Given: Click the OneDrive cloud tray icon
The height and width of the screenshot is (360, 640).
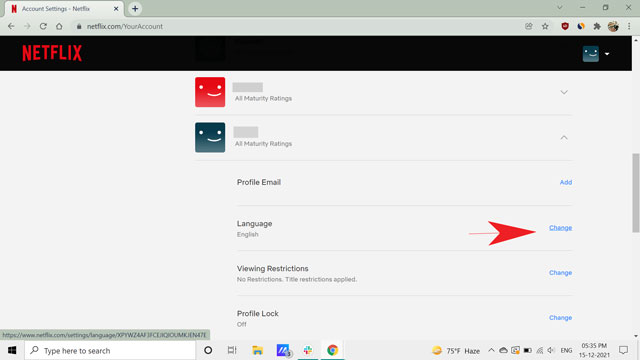Looking at the screenshot, I should (503, 350).
